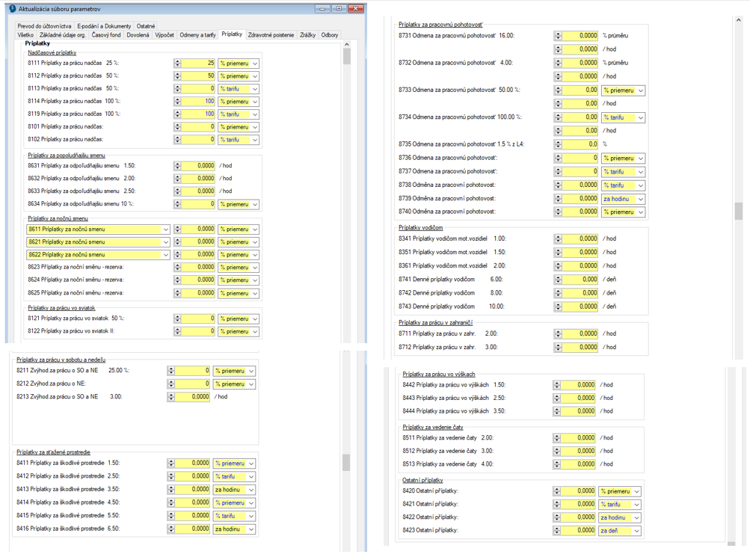Click the value field of 8631 odpoľudňajšiu smenu 1.50
750x560 pixels.
pos(198,165)
